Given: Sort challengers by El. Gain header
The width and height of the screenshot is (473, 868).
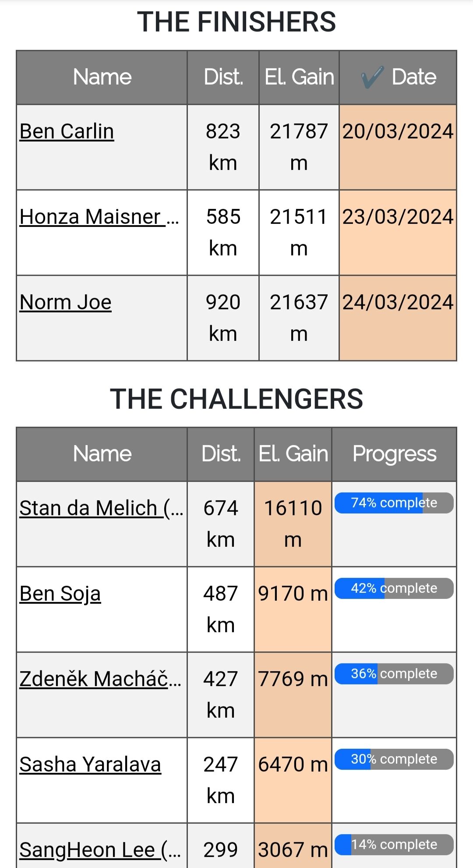Looking at the screenshot, I should (x=293, y=454).
